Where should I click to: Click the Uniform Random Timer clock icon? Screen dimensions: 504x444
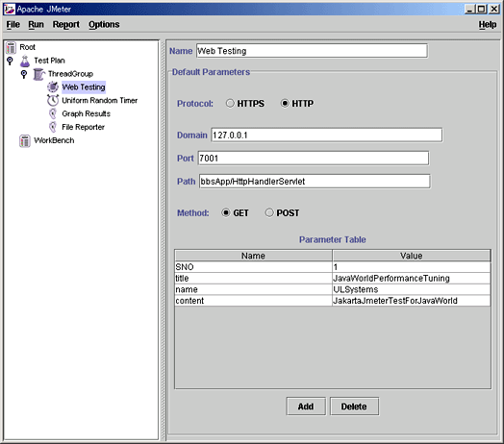[53, 100]
